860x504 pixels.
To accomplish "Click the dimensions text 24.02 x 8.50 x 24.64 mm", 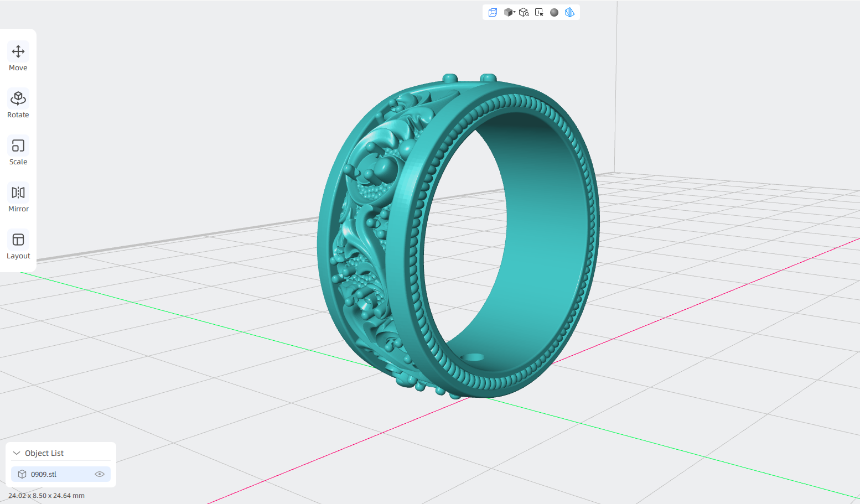I will click(x=46, y=496).
